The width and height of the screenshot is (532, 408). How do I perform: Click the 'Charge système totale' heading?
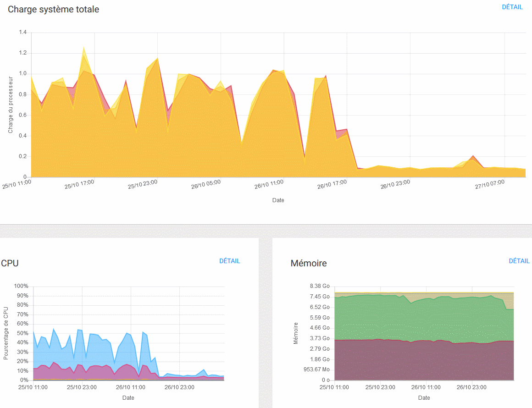click(x=54, y=9)
